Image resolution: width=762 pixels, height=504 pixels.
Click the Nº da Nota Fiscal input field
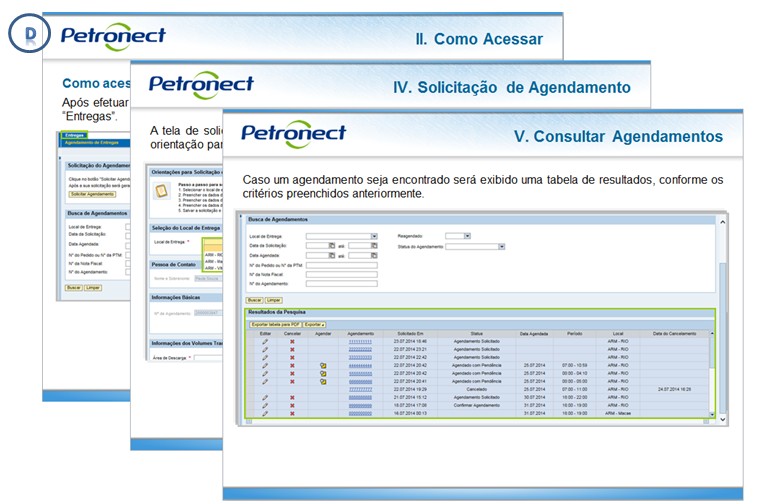click(x=342, y=275)
